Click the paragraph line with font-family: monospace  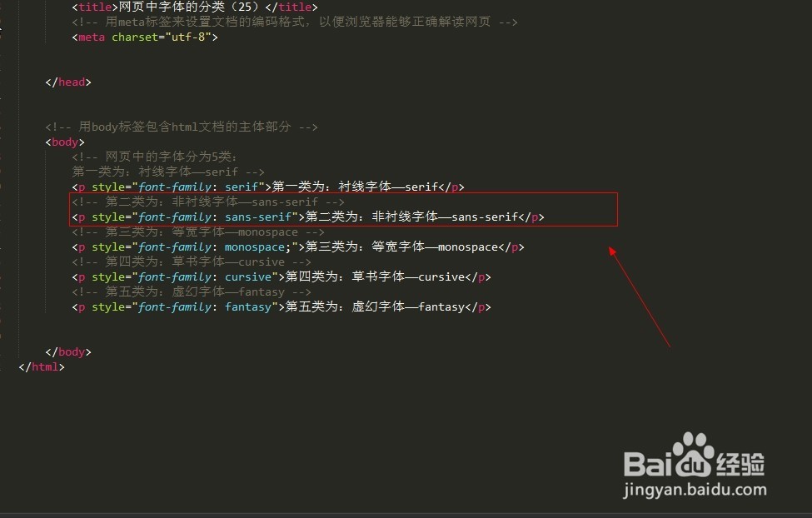(x=298, y=247)
